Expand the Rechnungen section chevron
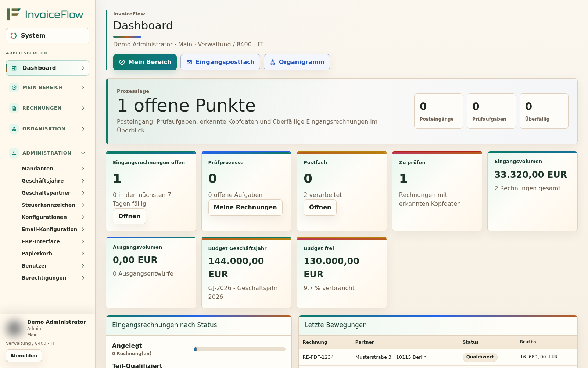This screenshot has width=588, height=368. pyautogui.click(x=83, y=108)
